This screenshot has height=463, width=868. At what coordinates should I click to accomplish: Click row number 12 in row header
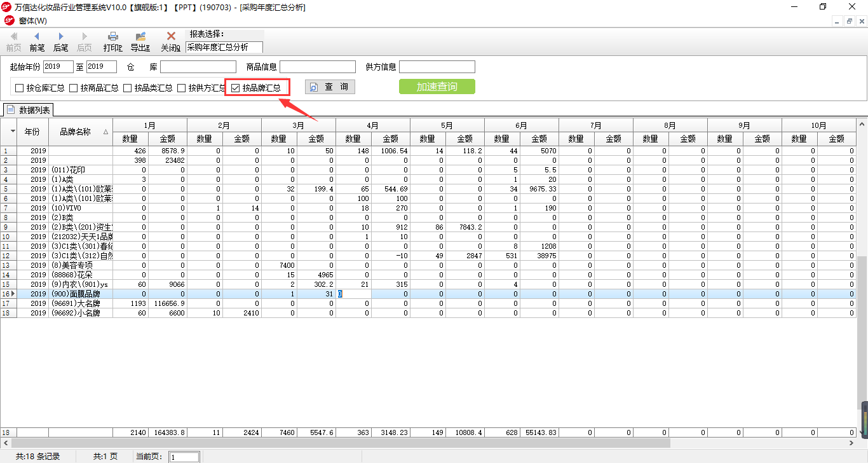tap(8, 256)
